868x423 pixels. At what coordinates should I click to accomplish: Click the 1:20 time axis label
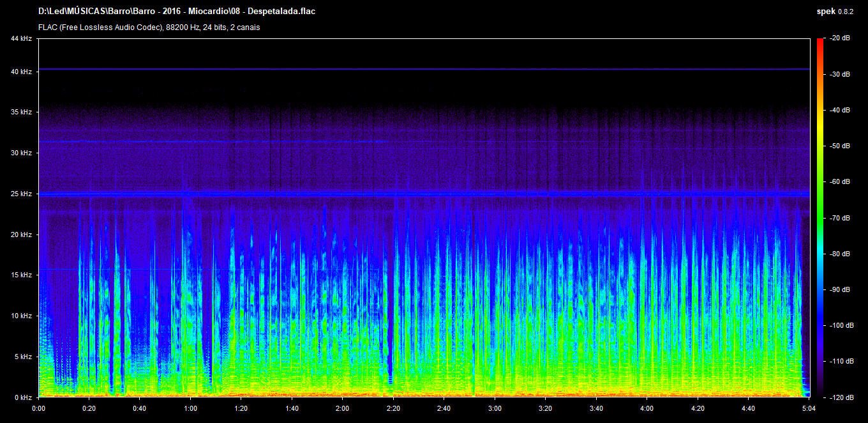tap(241, 408)
